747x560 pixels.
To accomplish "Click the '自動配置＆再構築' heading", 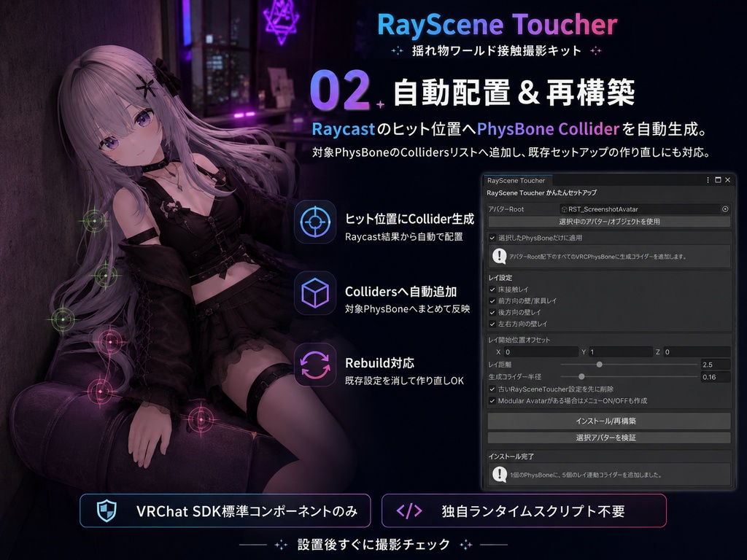I will [514, 93].
